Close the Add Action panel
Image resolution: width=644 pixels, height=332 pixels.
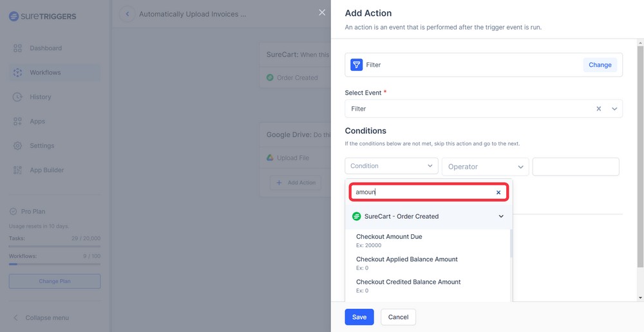click(322, 13)
